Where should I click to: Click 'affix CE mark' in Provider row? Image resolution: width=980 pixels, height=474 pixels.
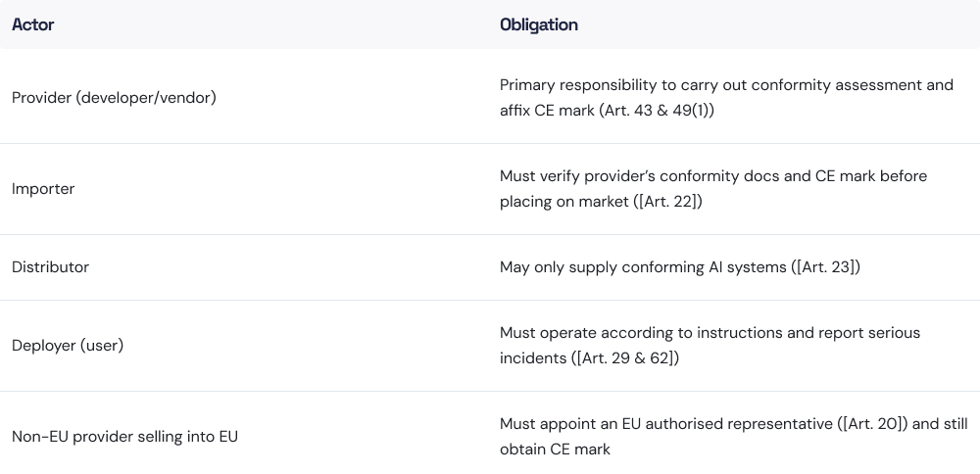[543, 111]
